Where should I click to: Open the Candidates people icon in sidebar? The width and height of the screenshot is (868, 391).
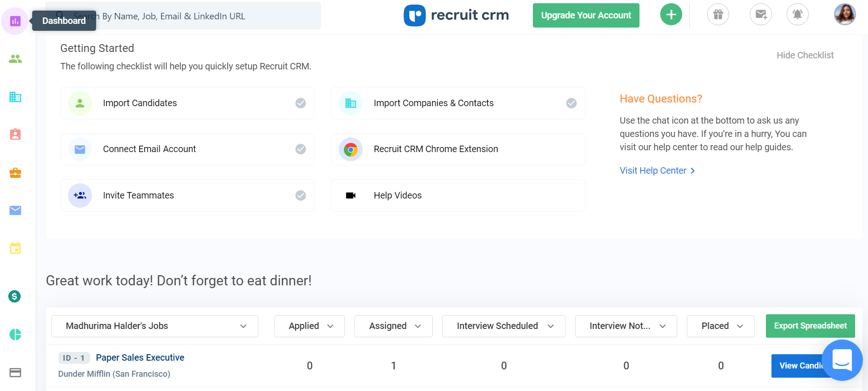coord(15,59)
